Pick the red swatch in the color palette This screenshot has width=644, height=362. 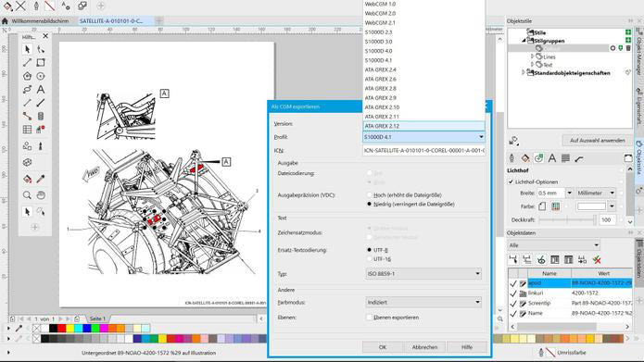[x=61, y=328]
